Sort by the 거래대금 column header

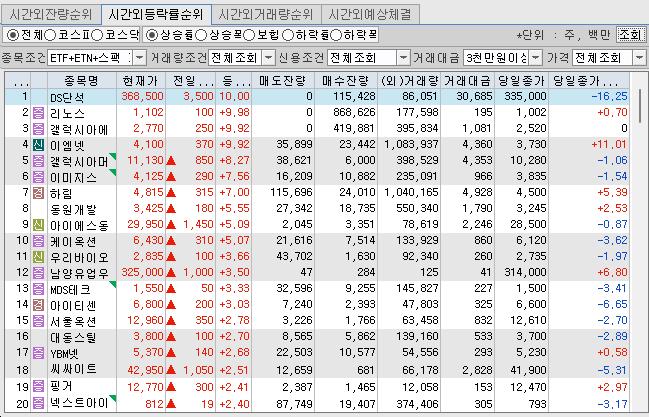click(467, 81)
